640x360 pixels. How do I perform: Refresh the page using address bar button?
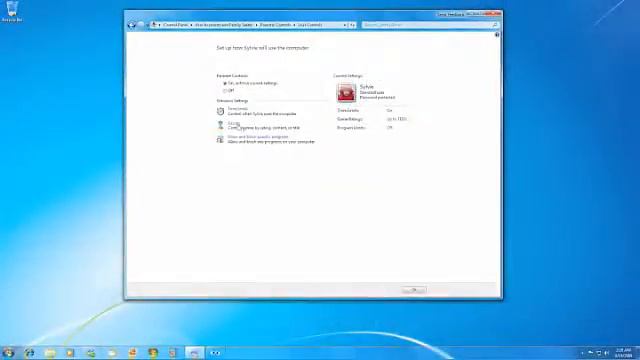[352, 25]
